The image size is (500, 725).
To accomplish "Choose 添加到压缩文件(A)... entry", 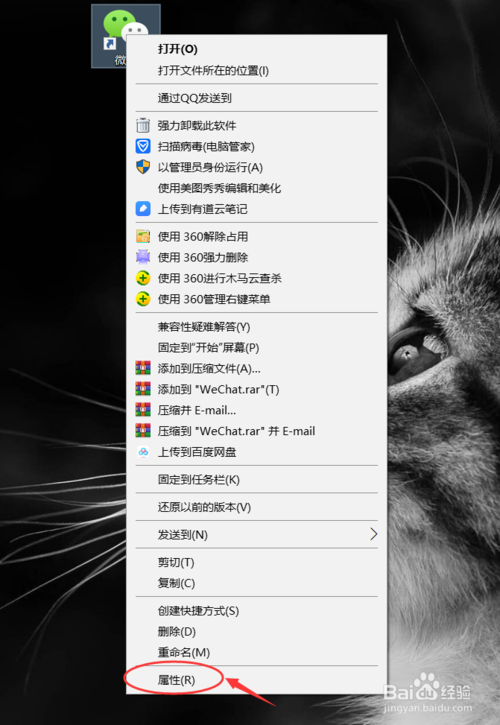I will tap(256, 368).
